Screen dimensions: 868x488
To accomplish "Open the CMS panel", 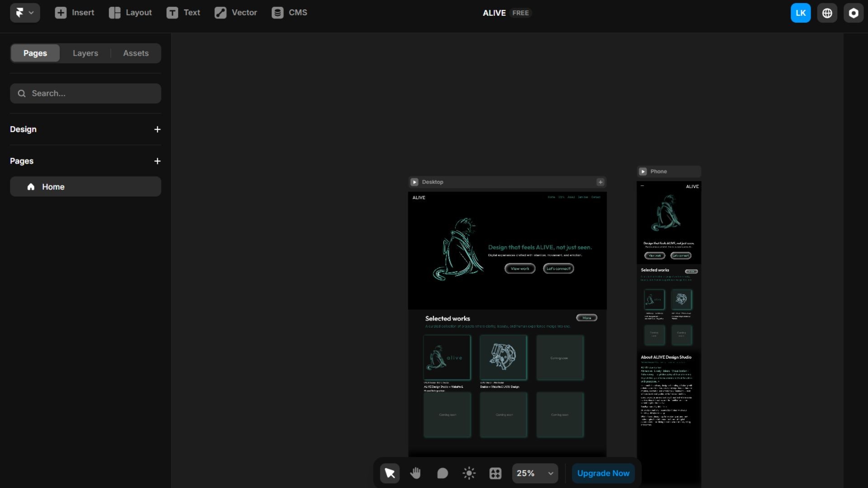I will [289, 13].
